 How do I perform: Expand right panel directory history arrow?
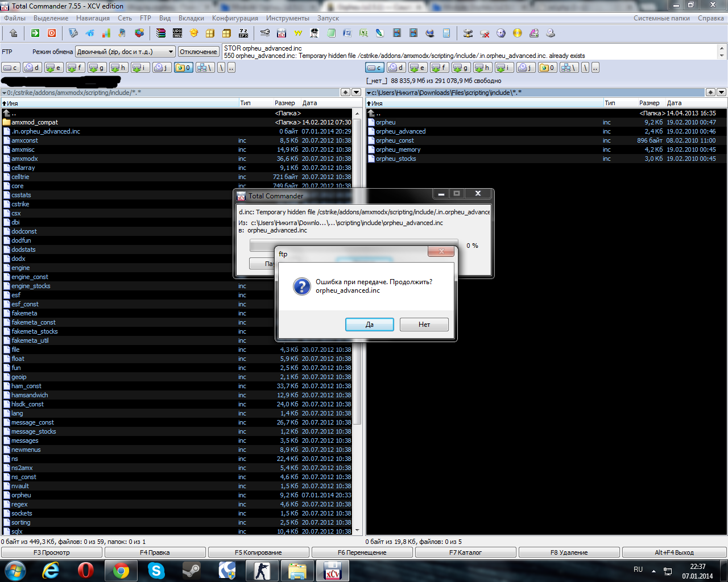click(721, 92)
